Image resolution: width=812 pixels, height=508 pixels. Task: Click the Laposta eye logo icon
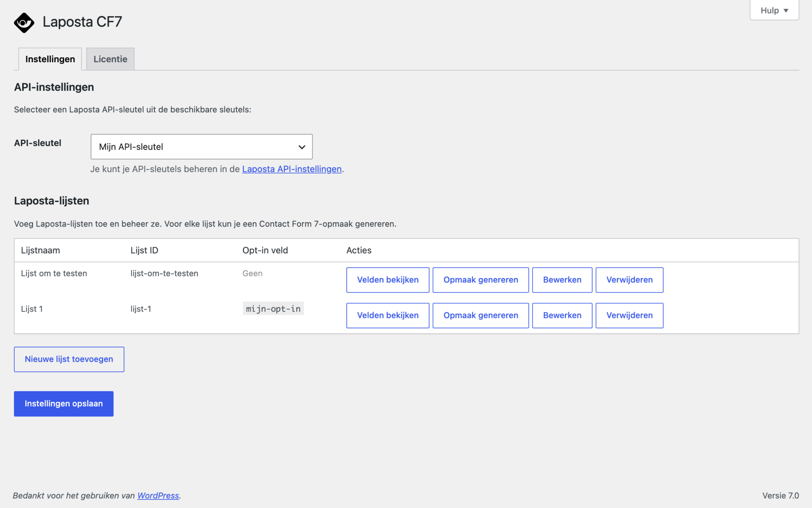click(24, 23)
